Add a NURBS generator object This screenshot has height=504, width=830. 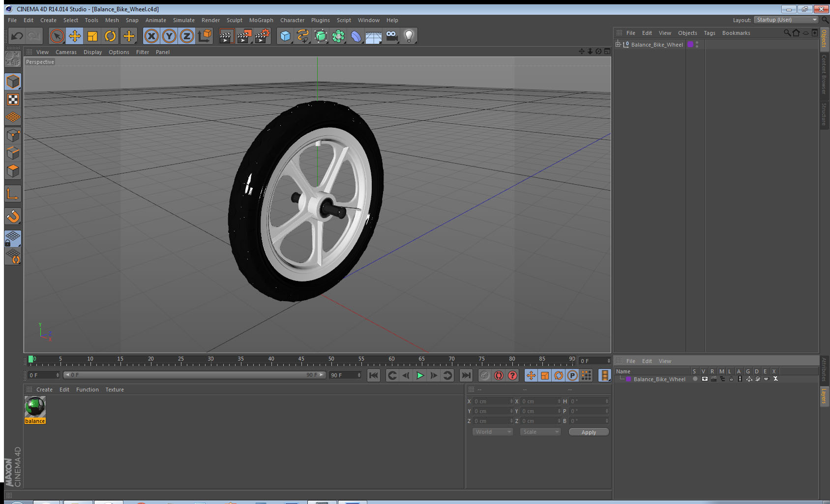(x=321, y=36)
